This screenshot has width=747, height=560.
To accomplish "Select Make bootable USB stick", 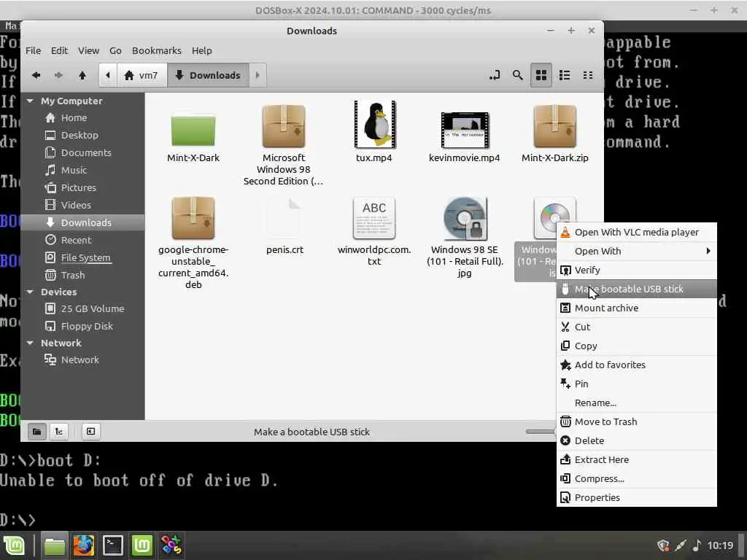I will click(x=636, y=289).
